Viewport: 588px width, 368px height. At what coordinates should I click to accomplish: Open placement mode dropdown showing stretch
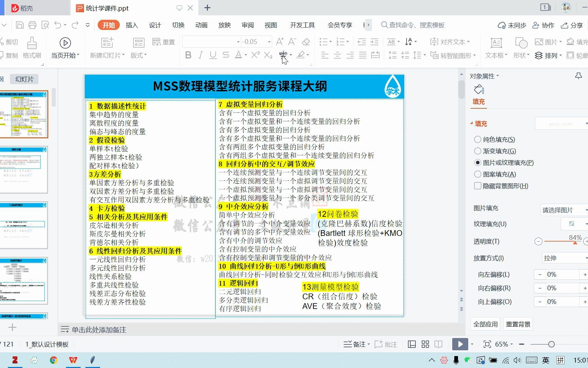[564, 258]
